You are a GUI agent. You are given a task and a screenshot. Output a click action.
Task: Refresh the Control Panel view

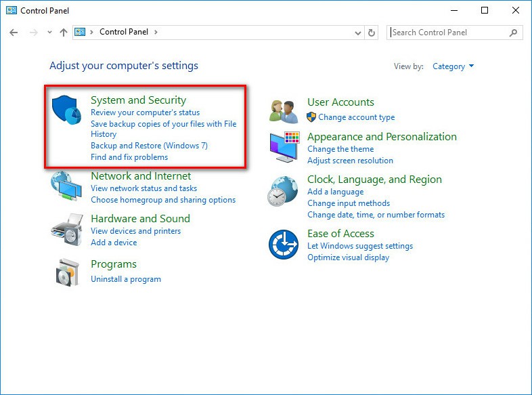[372, 33]
